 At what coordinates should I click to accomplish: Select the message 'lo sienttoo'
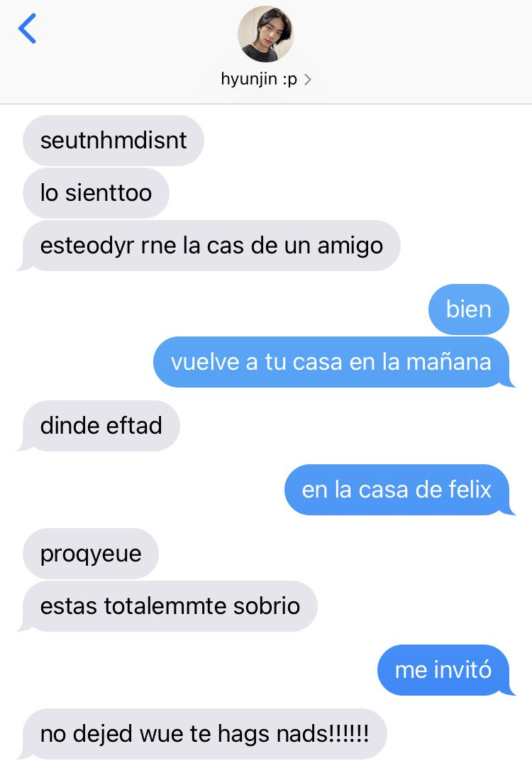tap(96, 193)
